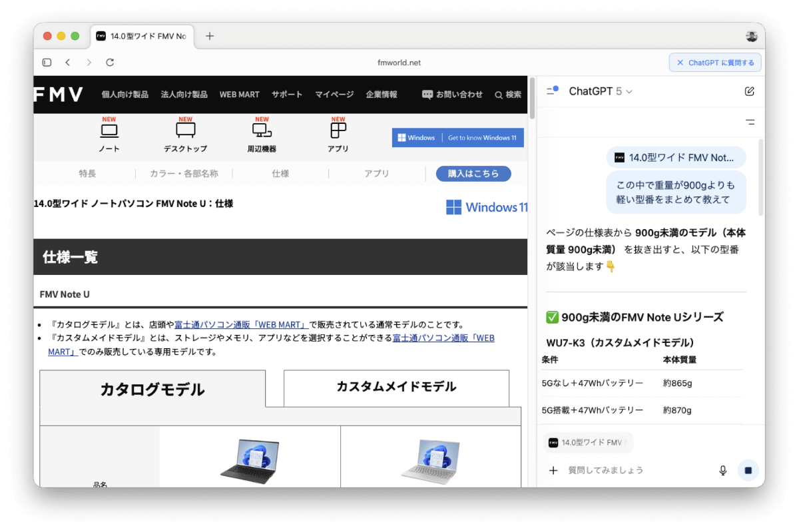799x532 pixels.
Task: Jump to 仕様 section
Action: click(x=280, y=174)
